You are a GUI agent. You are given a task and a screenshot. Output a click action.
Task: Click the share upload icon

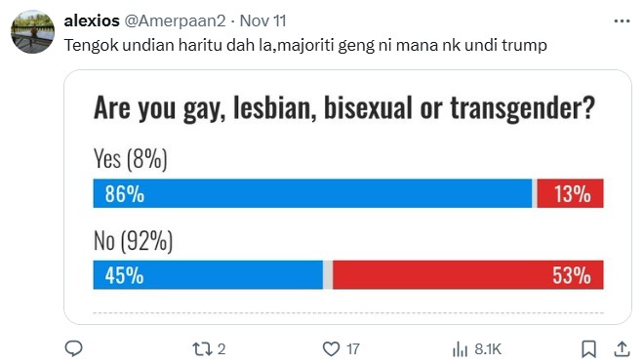click(x=622, y=349)
